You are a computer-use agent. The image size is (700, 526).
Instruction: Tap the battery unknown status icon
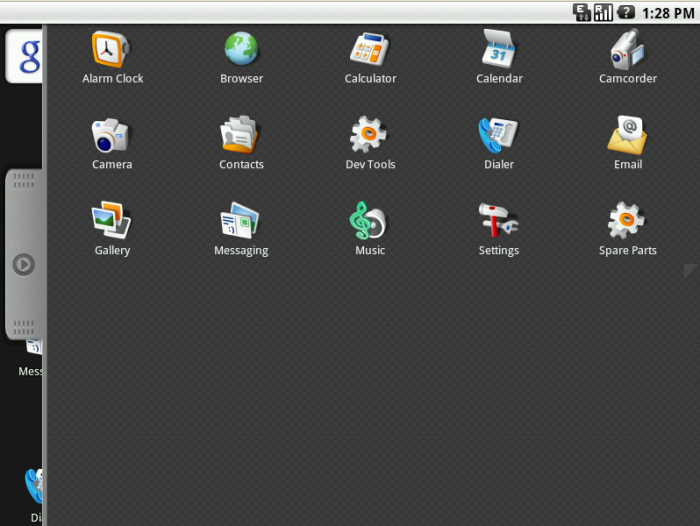coord(626,12)
